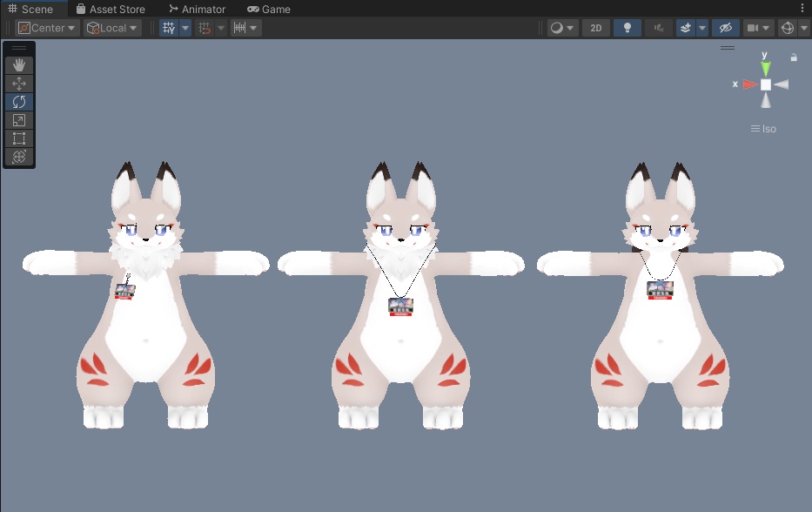Screen dimensions: 812x512
Task: Click the red X axis cone on gizmo
Action: 750,84
